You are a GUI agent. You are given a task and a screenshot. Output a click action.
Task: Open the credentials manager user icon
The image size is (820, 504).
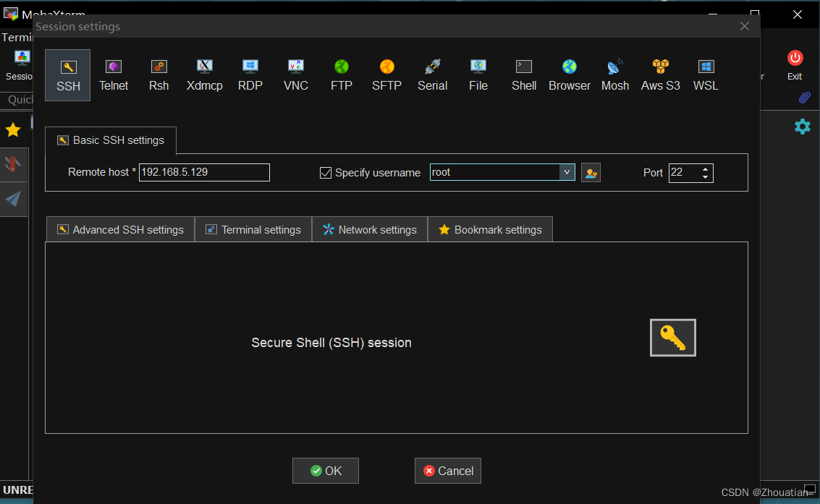click(x=591, y=173)
